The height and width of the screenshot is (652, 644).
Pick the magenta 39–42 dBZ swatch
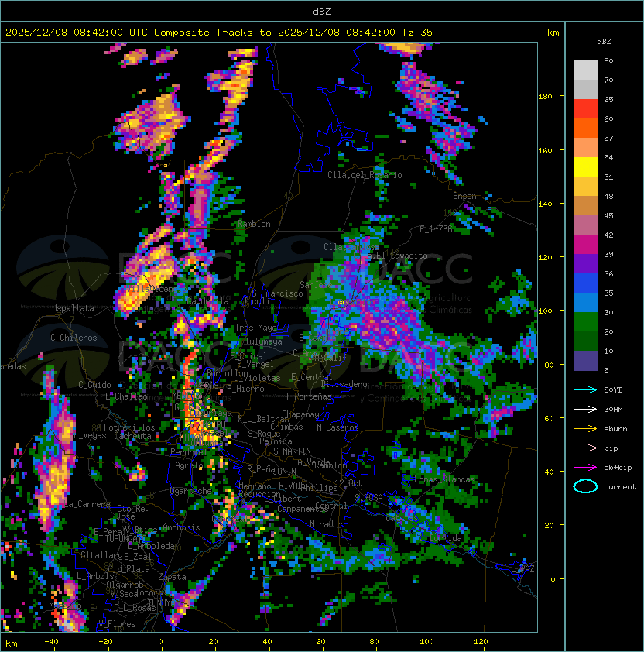pos(585,245)
